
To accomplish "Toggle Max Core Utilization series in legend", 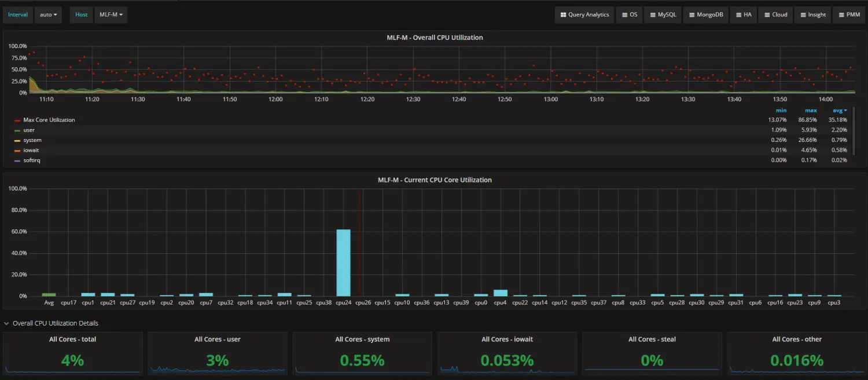I will (49, 120).
